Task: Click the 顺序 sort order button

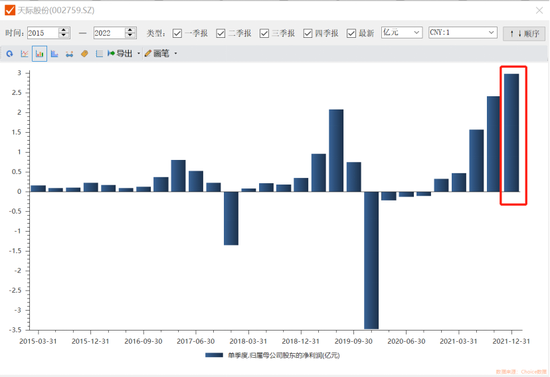Action: pyautogui.click(x=524, y=34)
